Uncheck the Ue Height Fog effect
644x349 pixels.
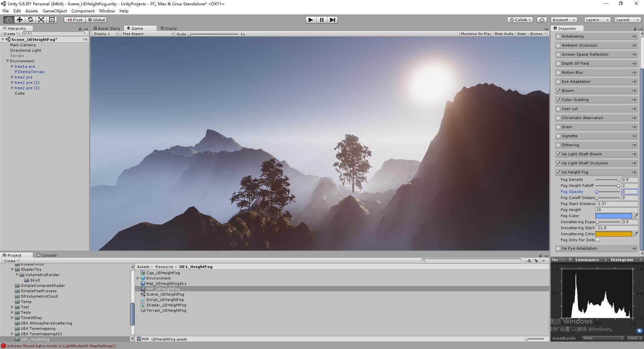click(558, 172)
